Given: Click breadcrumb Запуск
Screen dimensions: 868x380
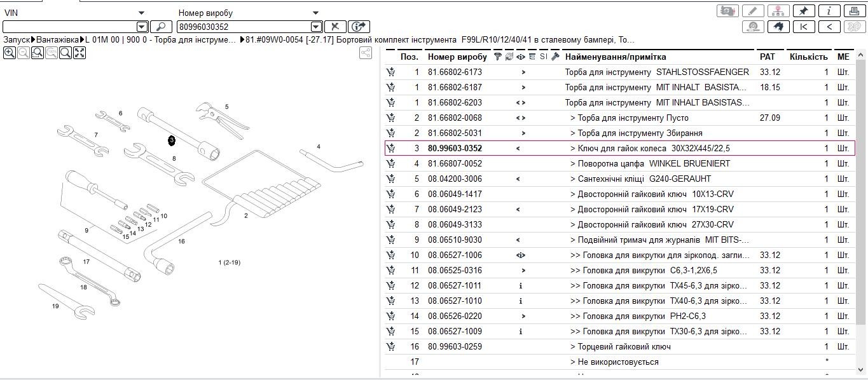Looking at the screenshot, I should 17,40.
